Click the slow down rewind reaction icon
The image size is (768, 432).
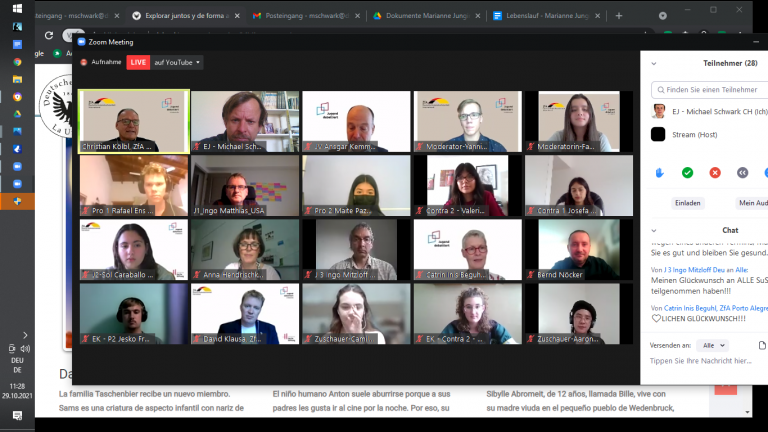742,172
